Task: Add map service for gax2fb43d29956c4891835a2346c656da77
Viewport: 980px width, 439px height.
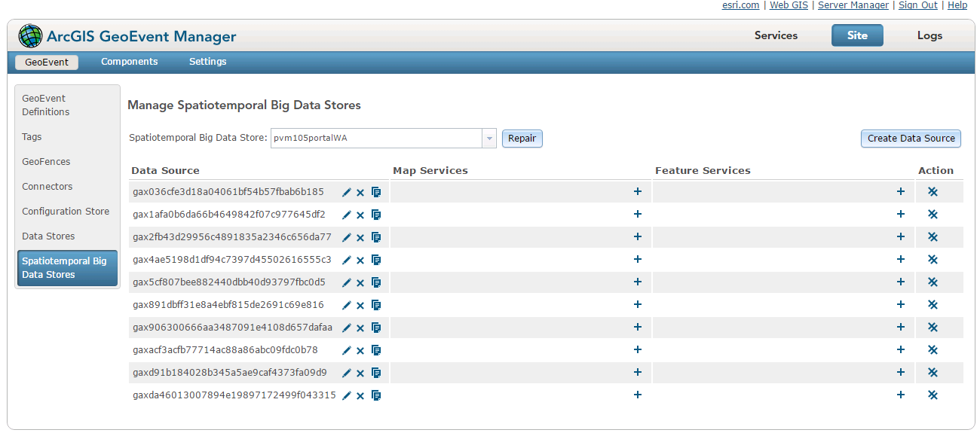Action: [638, 236]
